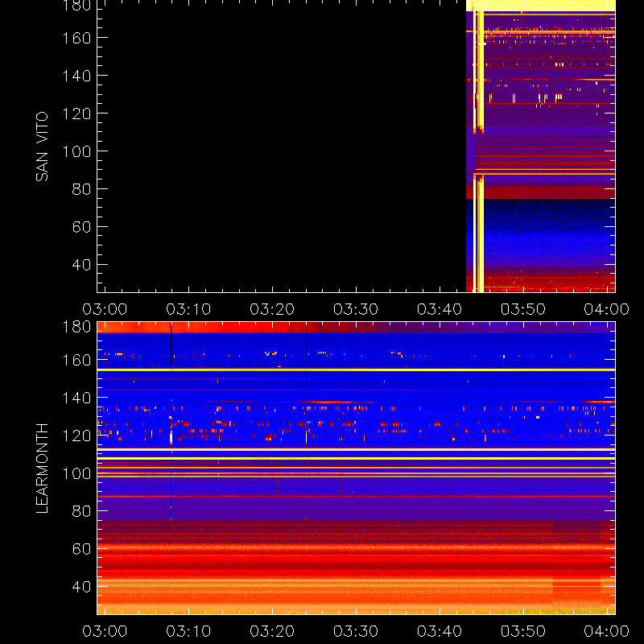Pick the 04:00 time label under San Vito plot

point(607,309)
